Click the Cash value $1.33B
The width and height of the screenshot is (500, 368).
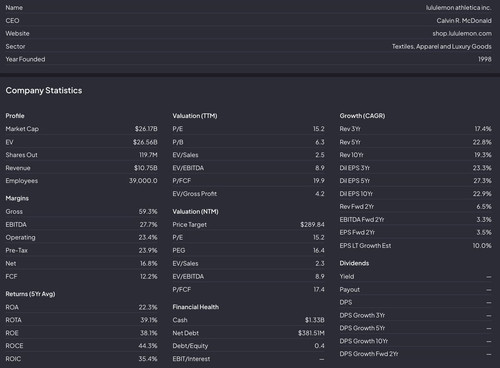[x=315, y=320]
